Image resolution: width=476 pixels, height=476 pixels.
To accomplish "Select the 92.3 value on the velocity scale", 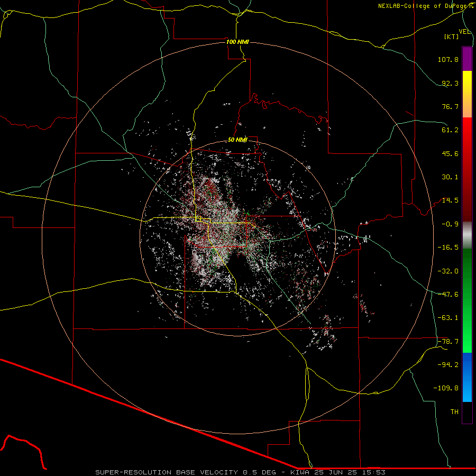I will (x=450, y=83).
